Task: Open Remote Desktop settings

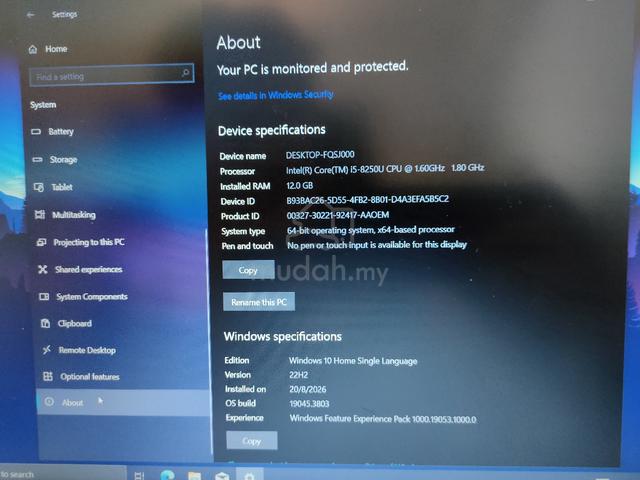Action: click(x=87, y=350)
